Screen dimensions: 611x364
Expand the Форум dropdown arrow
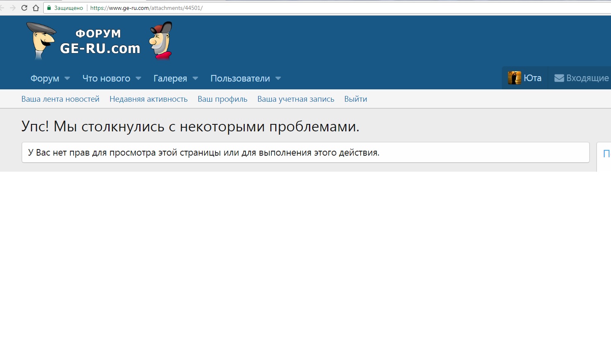pyautogui.click(x=67, y=78)
